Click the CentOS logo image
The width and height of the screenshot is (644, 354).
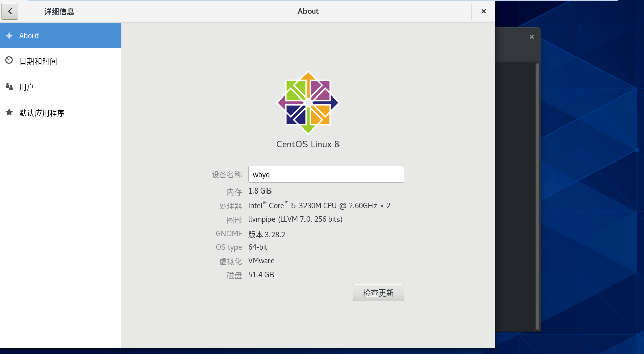[308, 102]
